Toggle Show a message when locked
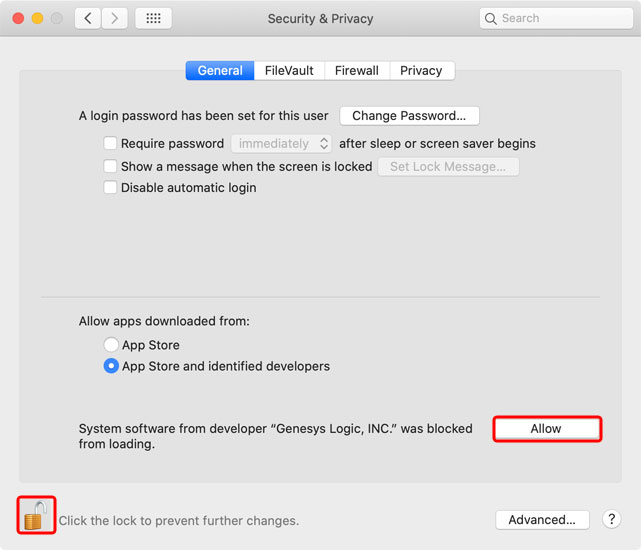Screen dimensions: 641x550 pos(111,166)
